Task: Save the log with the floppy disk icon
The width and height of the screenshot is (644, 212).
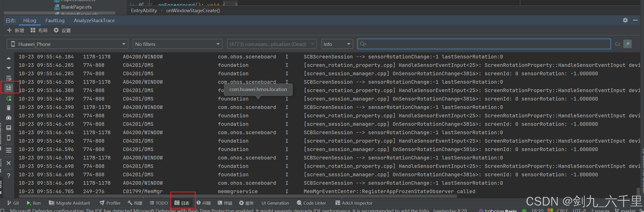Action: [x=9, y=128]
